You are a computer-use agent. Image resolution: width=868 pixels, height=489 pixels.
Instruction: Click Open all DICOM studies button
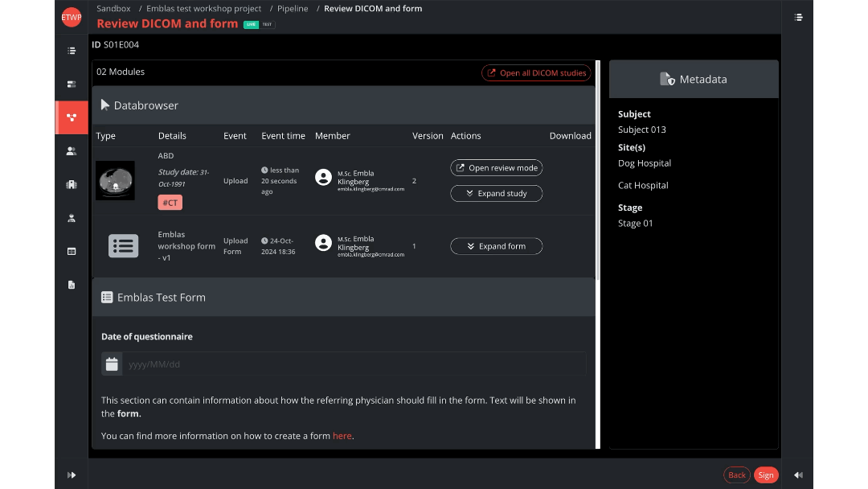[536, 73]
